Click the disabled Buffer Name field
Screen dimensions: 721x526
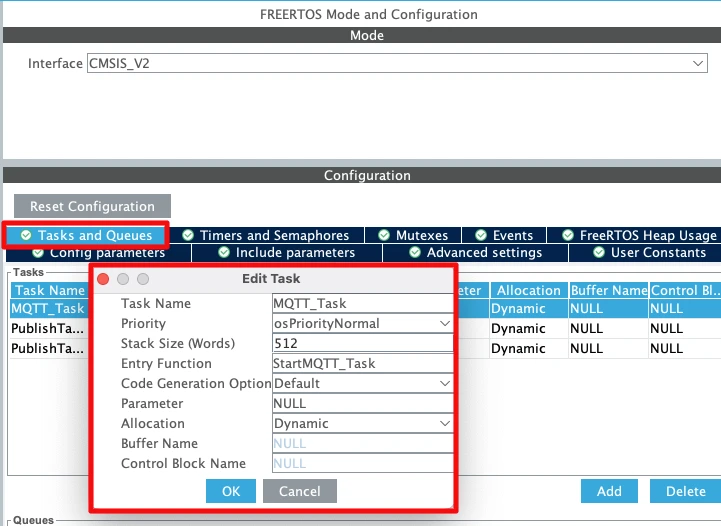(362, 443)
